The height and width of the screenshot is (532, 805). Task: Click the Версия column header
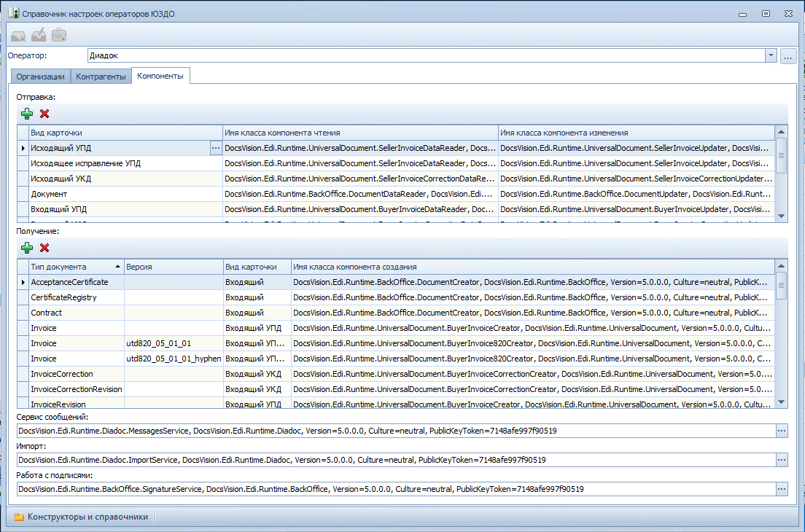(173, 267)
